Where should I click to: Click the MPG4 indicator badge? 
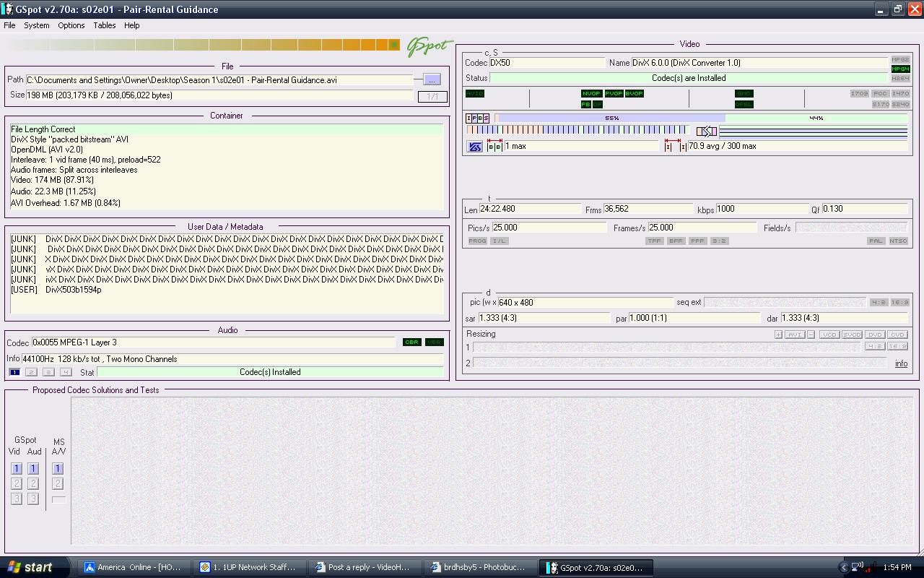[900, 69]
